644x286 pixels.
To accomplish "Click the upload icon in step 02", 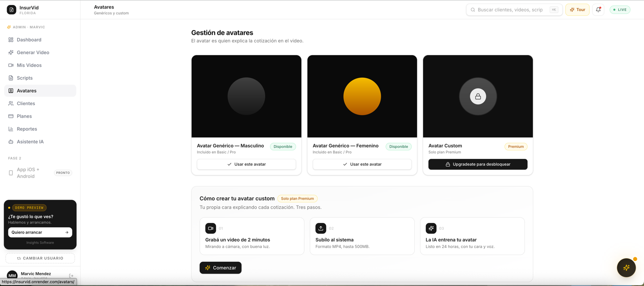I will pos(321,228).
